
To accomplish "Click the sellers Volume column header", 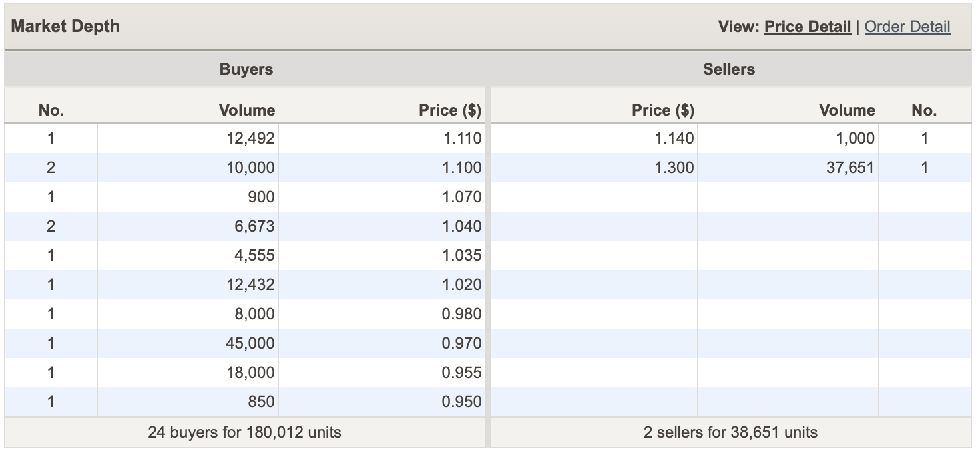I will 847,110.
